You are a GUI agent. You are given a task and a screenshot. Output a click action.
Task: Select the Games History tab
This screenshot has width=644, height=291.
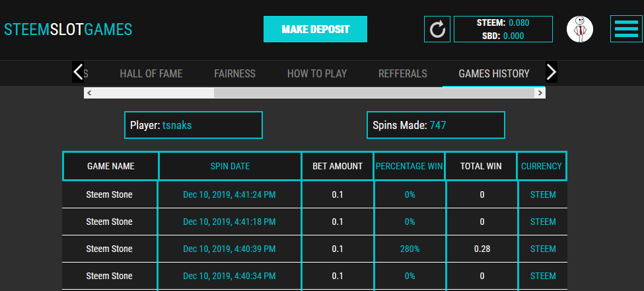pyautogui.click(x=494, y=73)
